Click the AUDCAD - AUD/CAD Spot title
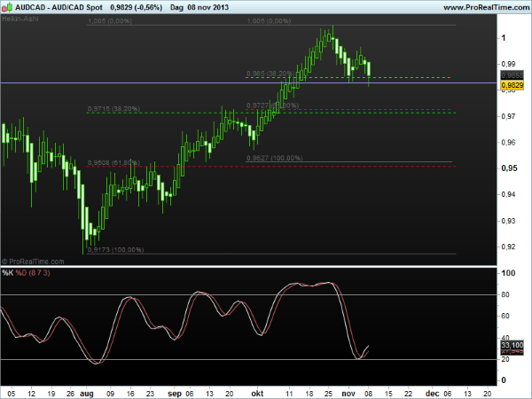 59,7
